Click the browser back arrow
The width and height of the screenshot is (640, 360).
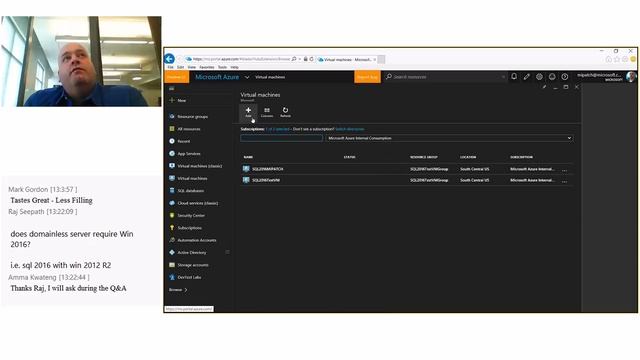[x=170, y=59]
